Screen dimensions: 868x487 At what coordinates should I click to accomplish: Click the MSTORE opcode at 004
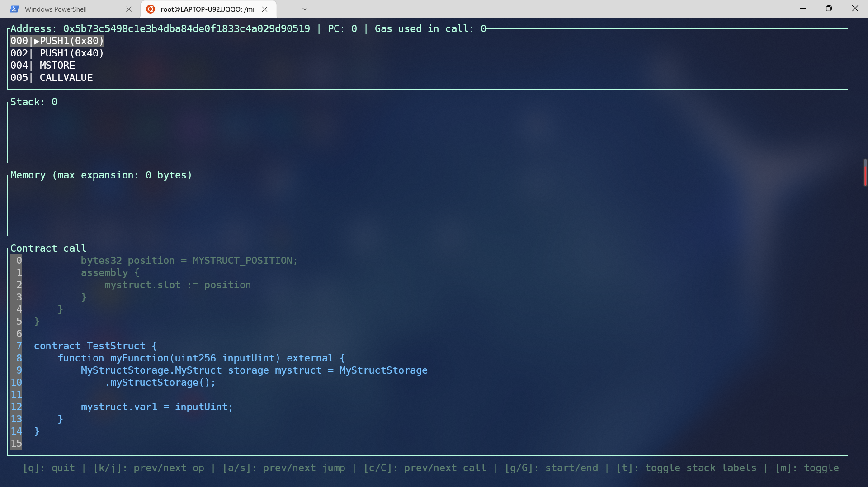pyautogui.click(x=57, y=66)
